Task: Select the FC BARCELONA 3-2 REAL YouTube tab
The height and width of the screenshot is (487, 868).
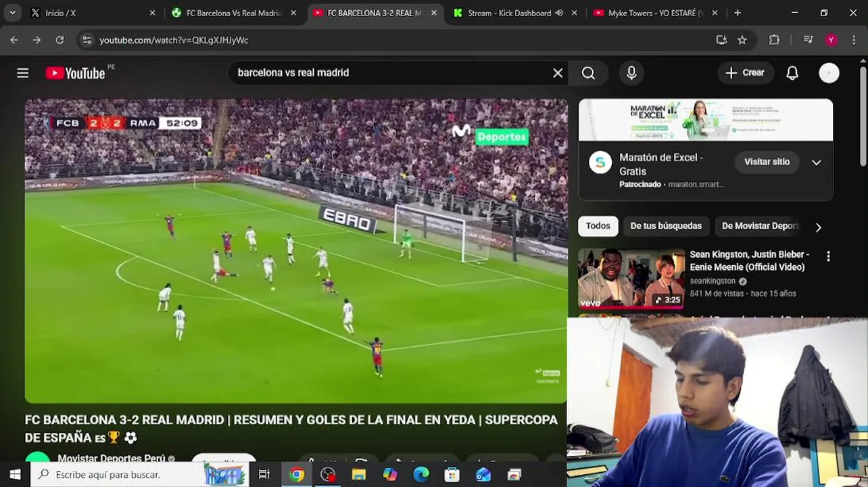Action: tap(375, 13)
